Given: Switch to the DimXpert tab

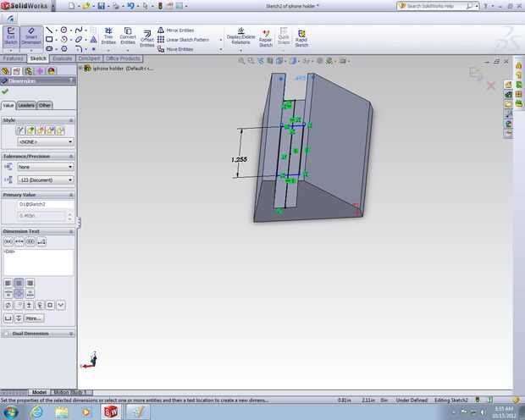Looking at the screenshot, I should (89, 58).
